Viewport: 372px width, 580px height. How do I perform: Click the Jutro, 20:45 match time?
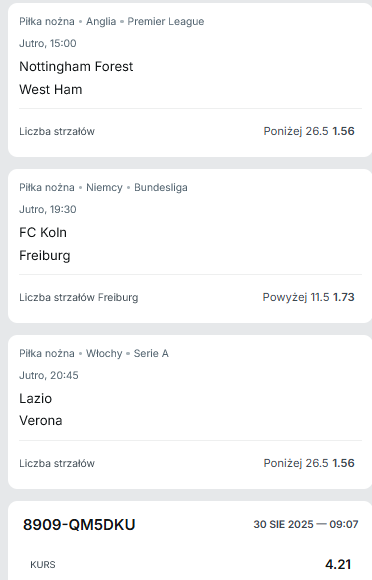(49, 375)
